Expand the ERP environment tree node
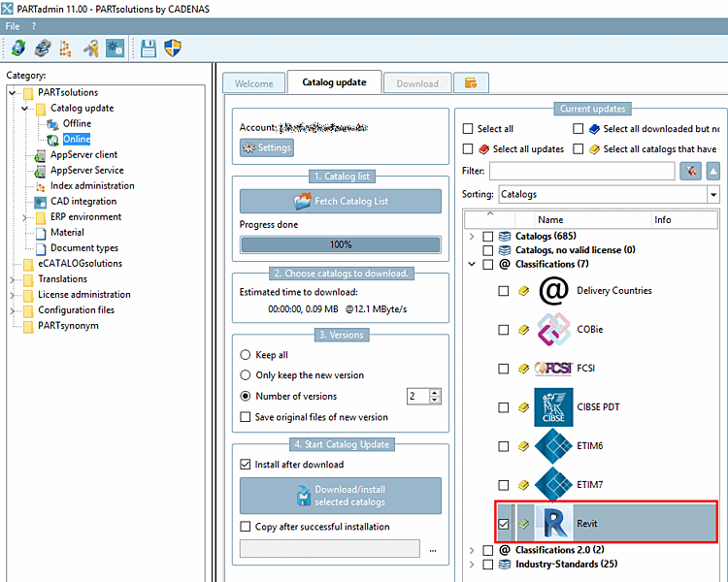728x582 pixels. [x=24, y=217]
